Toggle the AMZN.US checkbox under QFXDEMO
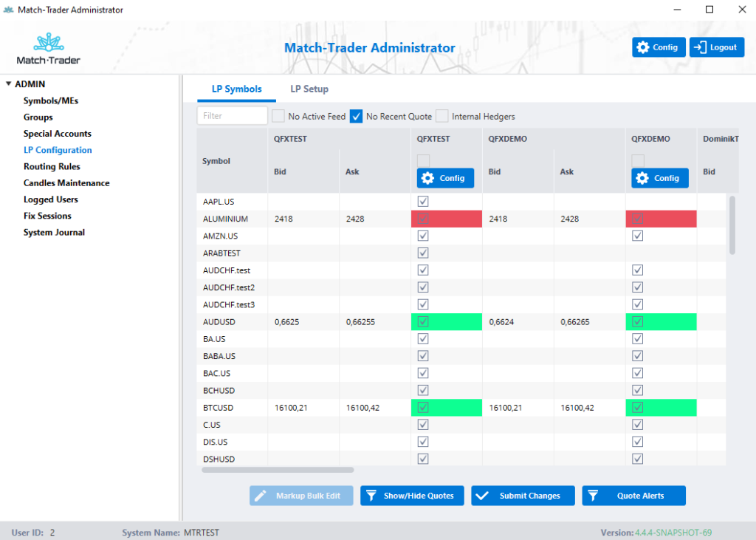 [637, 236]
